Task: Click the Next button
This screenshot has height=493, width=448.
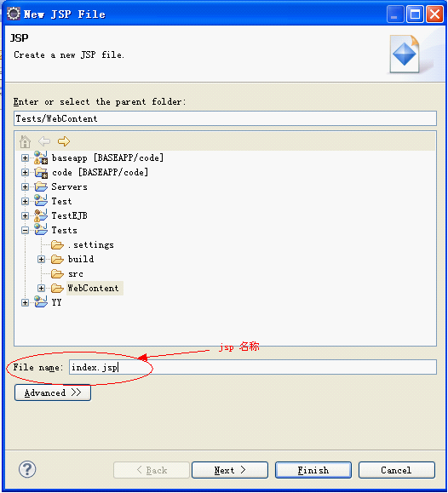Action: coord(230,470)
